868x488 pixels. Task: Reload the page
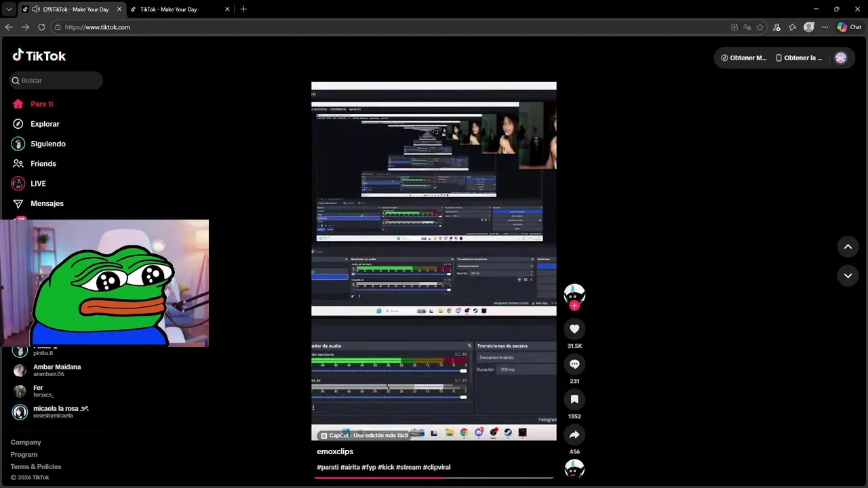pos(41,27)
